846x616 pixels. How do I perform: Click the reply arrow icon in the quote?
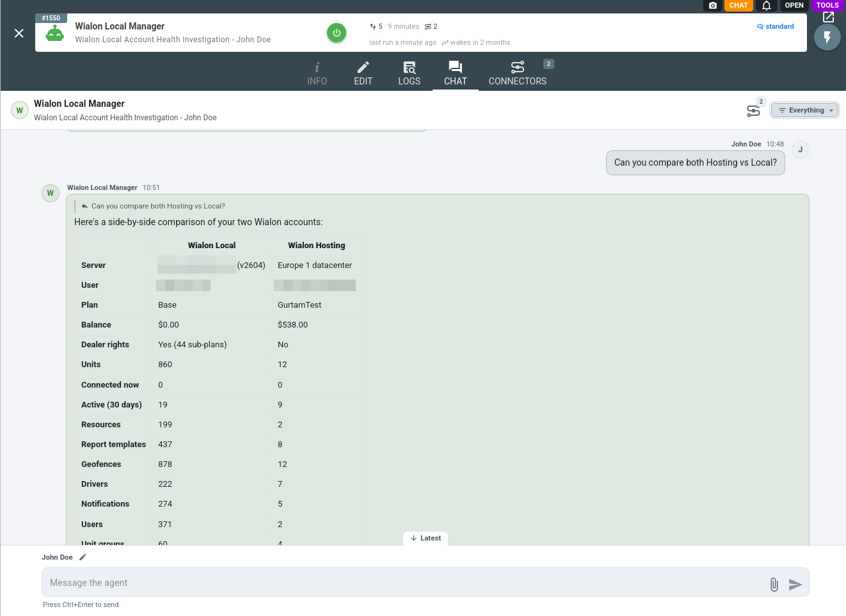coord(84,206)
